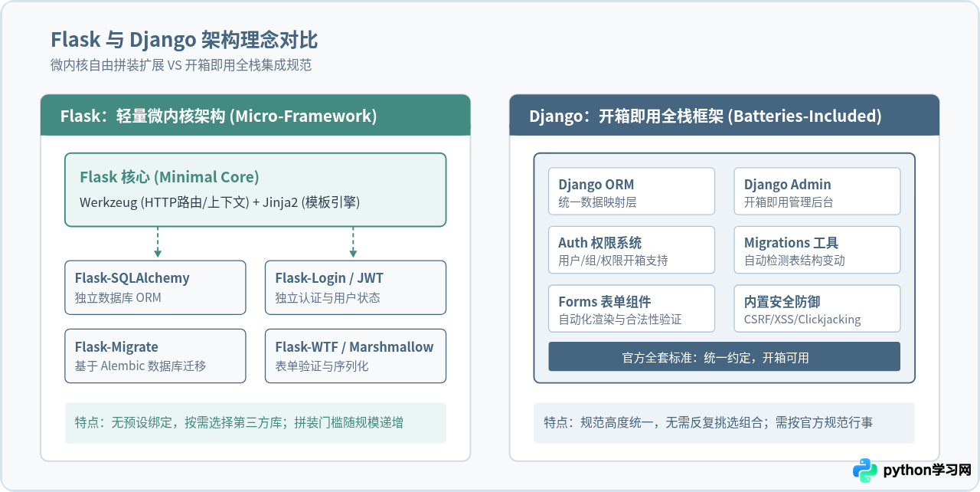980x492 pixels.
Task: Click "开箱即用管理后台" text
Action: point(789,202)
